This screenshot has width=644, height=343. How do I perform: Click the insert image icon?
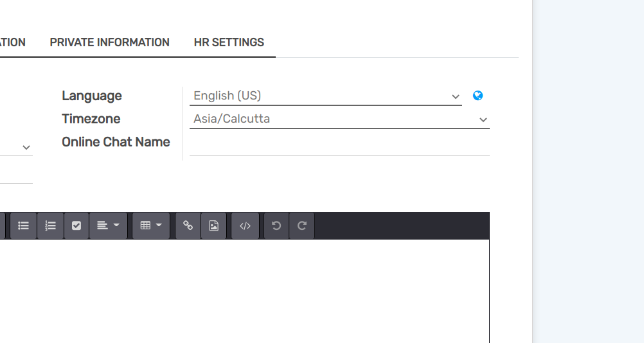[x=214, y=225]
